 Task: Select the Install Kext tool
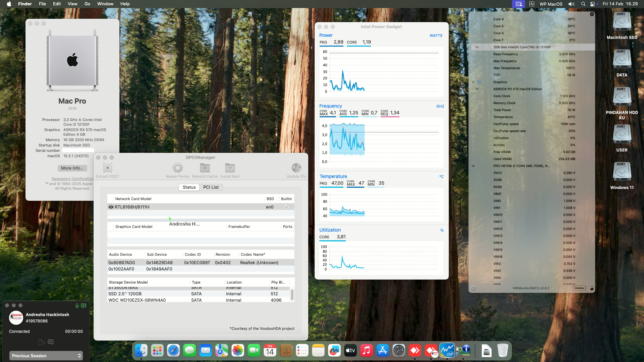(x=230, y=169)
